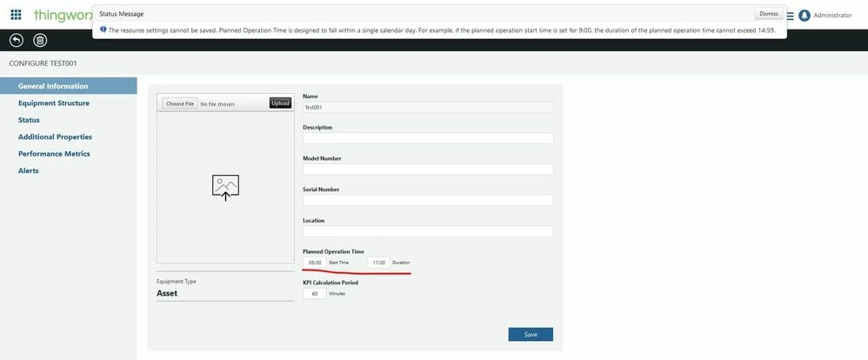Open the hamburger menu beside Administrator
Screen dimensions: 868x360
(x=790, y=16)
